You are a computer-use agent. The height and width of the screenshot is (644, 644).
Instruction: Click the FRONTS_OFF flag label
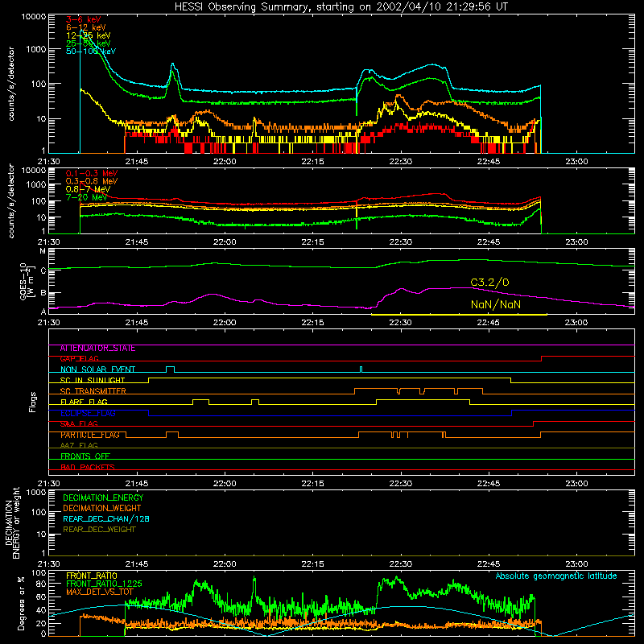click(x=85, y=456)
